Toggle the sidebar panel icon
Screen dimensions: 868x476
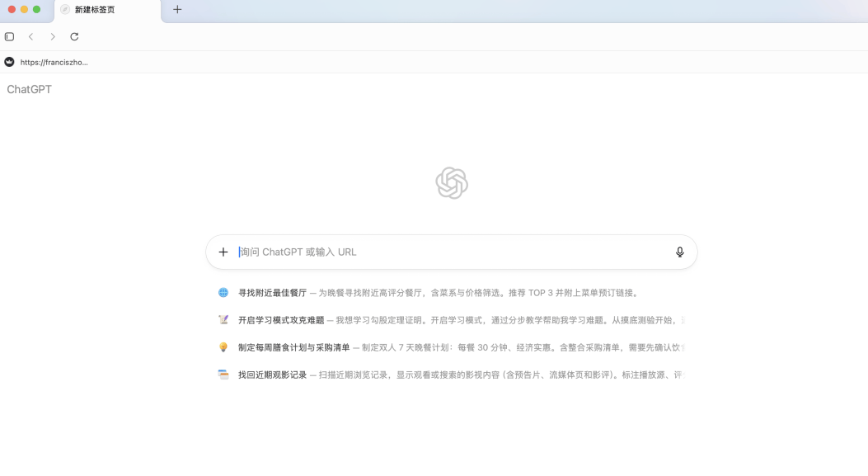coord(10,37)
